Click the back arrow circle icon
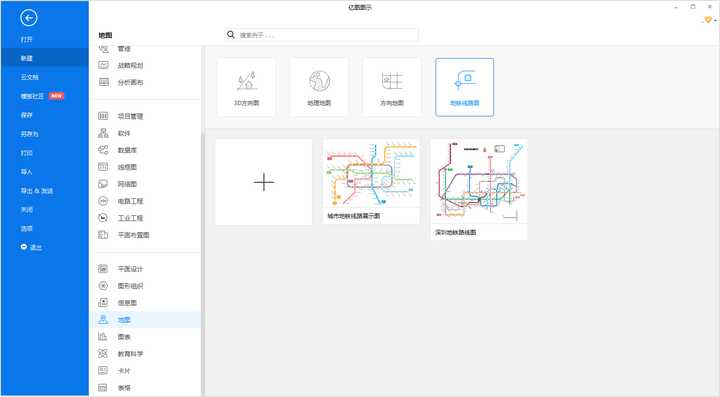Viewport: 720px width, 397px height. (28, 18)
